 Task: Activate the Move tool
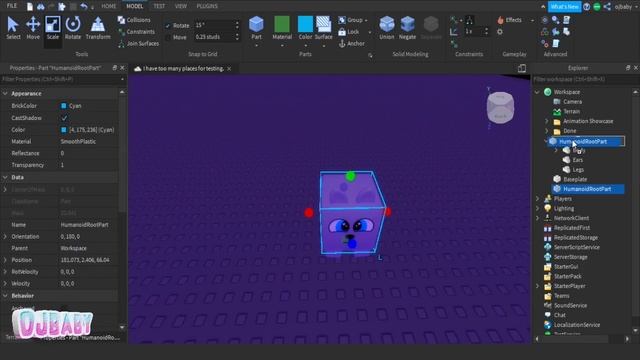[x=33, y=28]
